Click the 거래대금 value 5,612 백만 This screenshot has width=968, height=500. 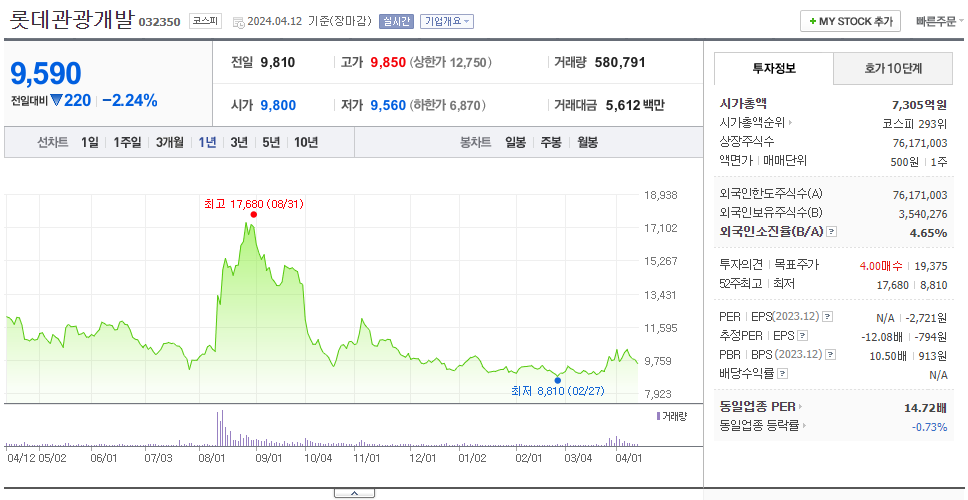635,106
